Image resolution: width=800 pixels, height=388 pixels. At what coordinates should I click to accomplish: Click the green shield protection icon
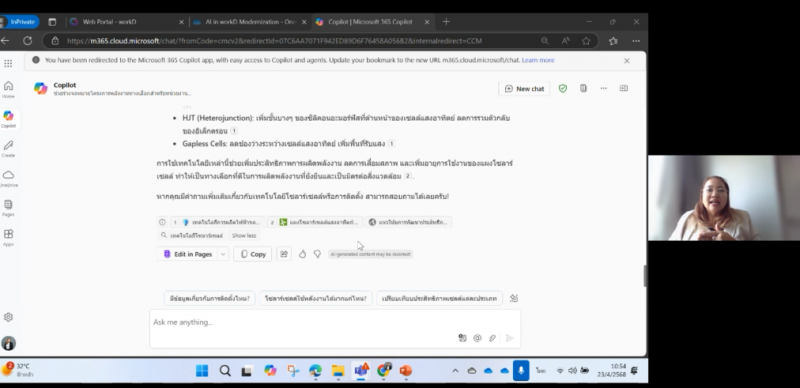[x=563, y=88]
